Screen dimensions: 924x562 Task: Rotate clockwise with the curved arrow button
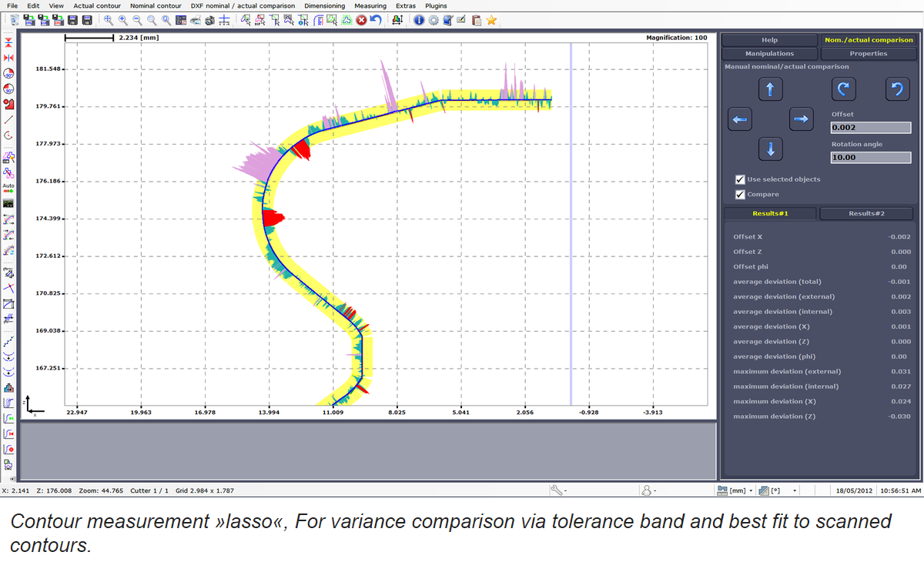pos(843,89)
